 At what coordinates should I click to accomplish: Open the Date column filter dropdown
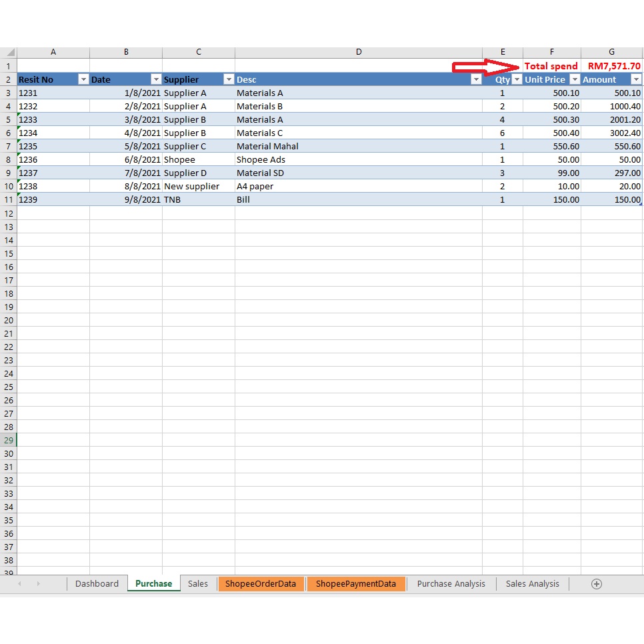point(156,79)
